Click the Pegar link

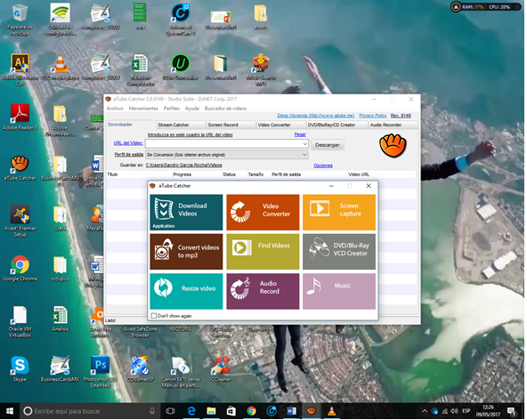point(301,135)
